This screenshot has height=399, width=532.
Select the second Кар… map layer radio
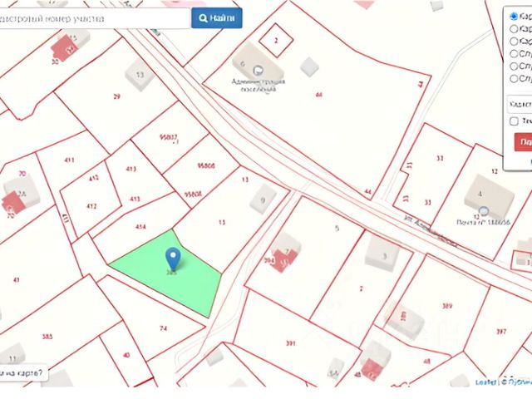514,29
